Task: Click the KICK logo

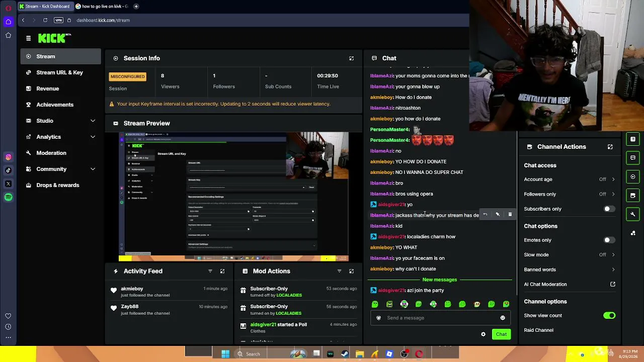Action: (x=54, y=38)
